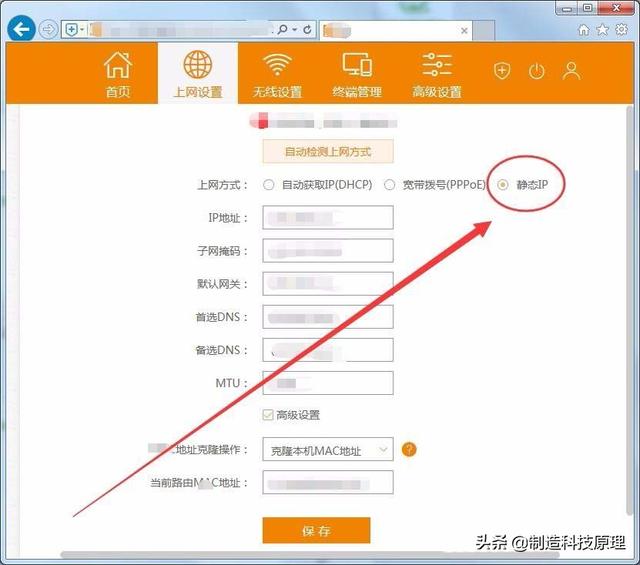Screen dimensions: 640x565
Task: Toggle the 高级设置 checkbox
Action: coord(268,415)
